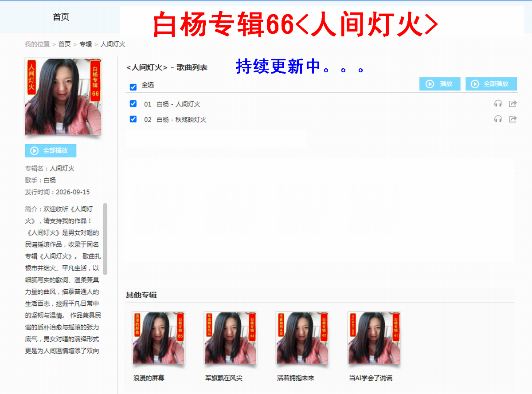
Task: Open album thumbnail 浪漫的屏幕
Action: point(159,338)
